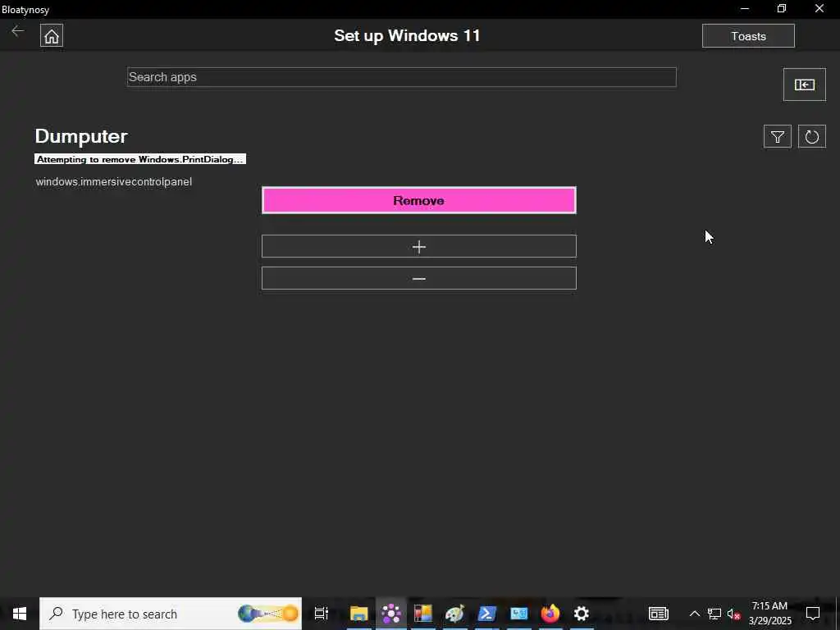Click the network tray icon
This screenshot has height=630, width=840.
(714, 614)
